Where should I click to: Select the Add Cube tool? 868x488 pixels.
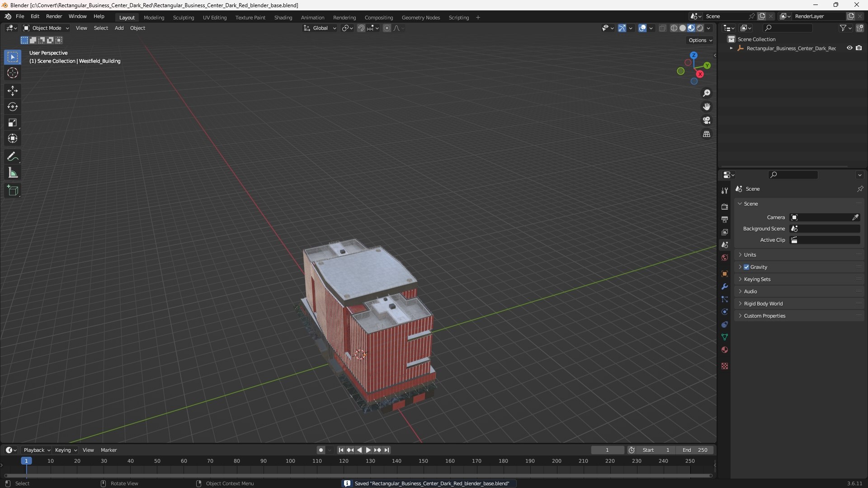tap(13, 191)
